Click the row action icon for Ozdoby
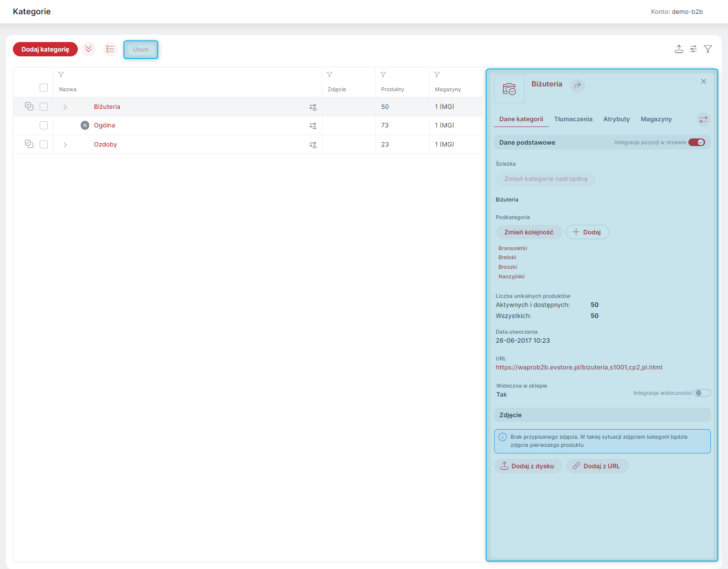This screenshot has height=569, width=728. 313,145
